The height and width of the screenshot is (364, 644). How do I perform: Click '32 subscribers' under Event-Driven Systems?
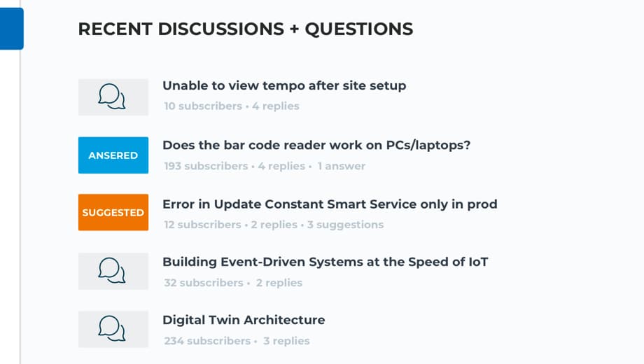(204, 283)
